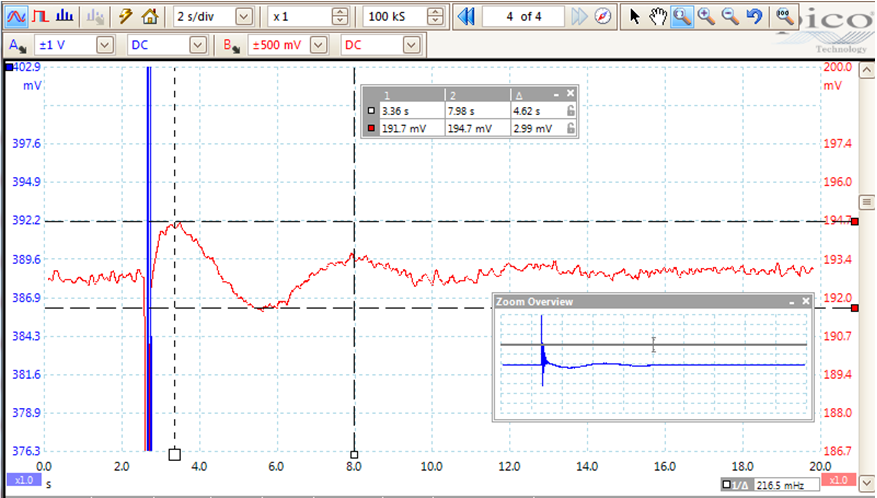This screenshot has height=498, width=877.
Task: Undo the last zoom
Action: 755,16
